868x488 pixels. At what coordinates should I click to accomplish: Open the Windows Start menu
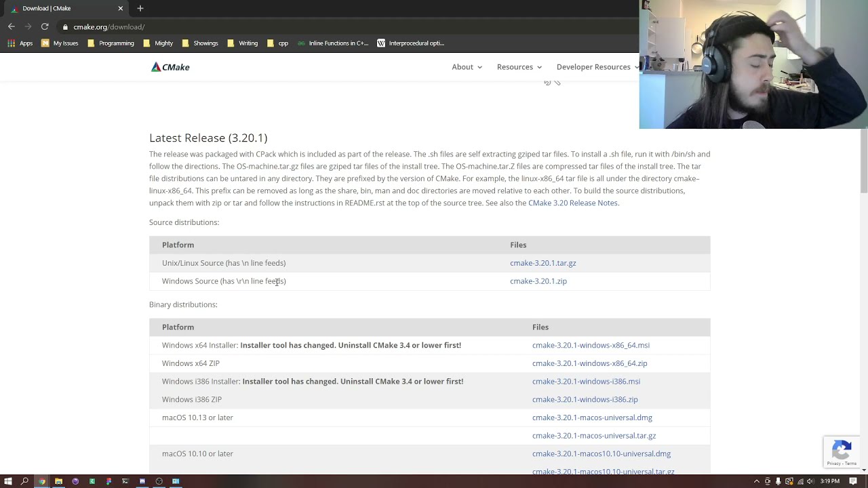pyautogui.click(x=8, y=481)
